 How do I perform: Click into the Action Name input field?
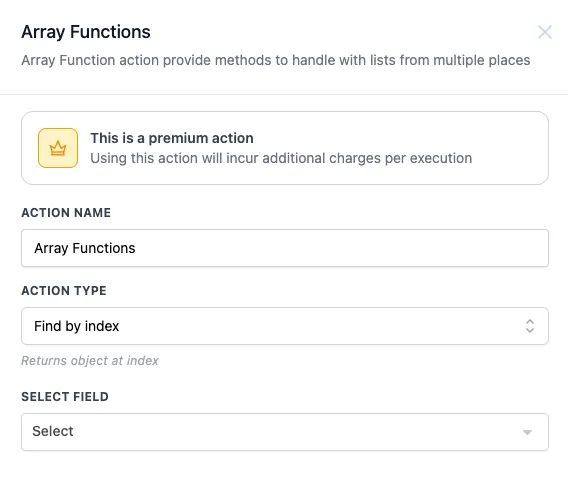285,248
